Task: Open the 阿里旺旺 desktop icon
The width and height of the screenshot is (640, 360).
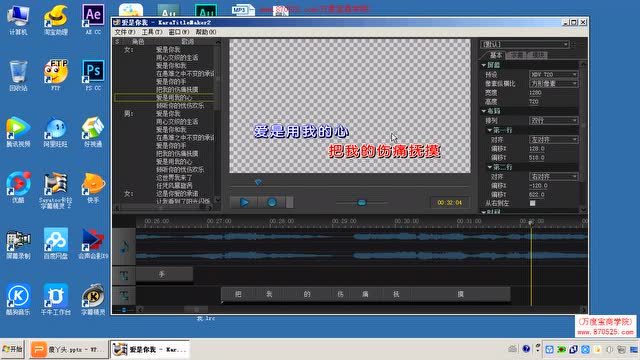Action: click(56, 131)
